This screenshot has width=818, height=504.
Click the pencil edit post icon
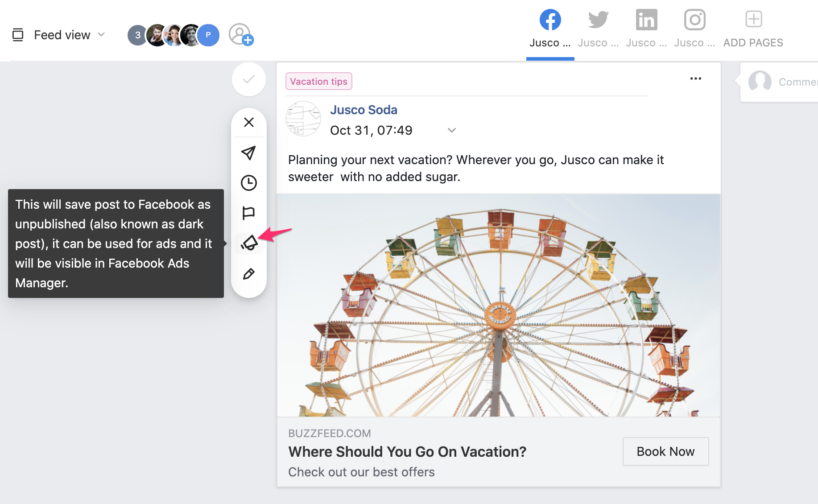[249, 274]
